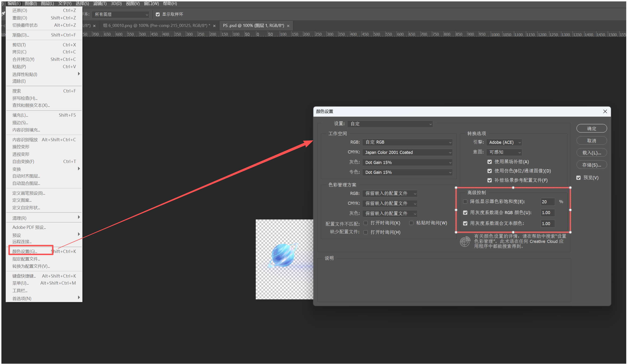Enable 降低显示器色彩饱和度 checkbox
This screenshot has width=628, height=364.
click(465, 202)
